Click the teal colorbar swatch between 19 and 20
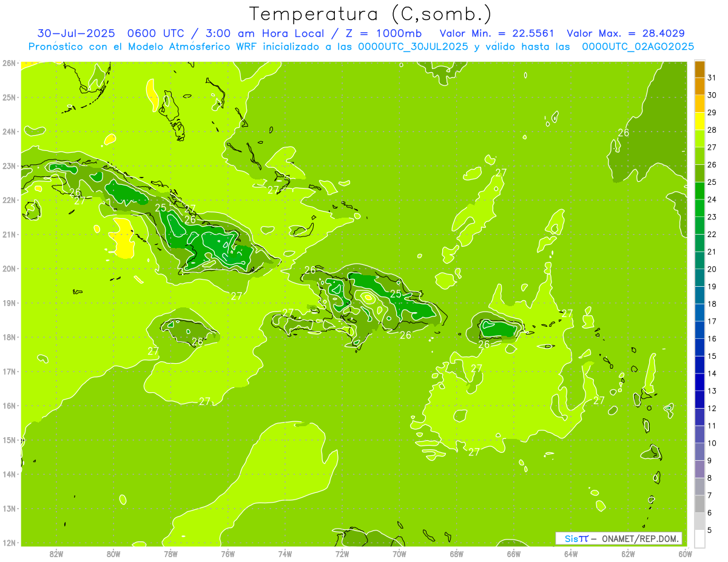Image resolution: width=728 pixels, height=562 pixels. (699, 278)
